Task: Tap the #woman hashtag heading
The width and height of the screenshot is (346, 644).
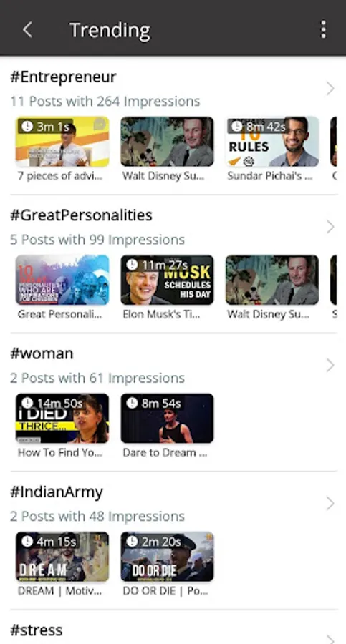Action: pos(42,353)
